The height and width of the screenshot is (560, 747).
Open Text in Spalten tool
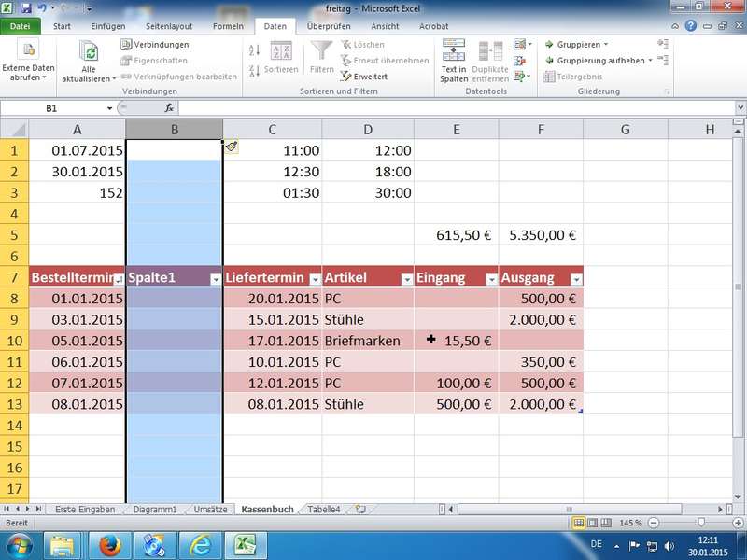[x=454, y=50]
